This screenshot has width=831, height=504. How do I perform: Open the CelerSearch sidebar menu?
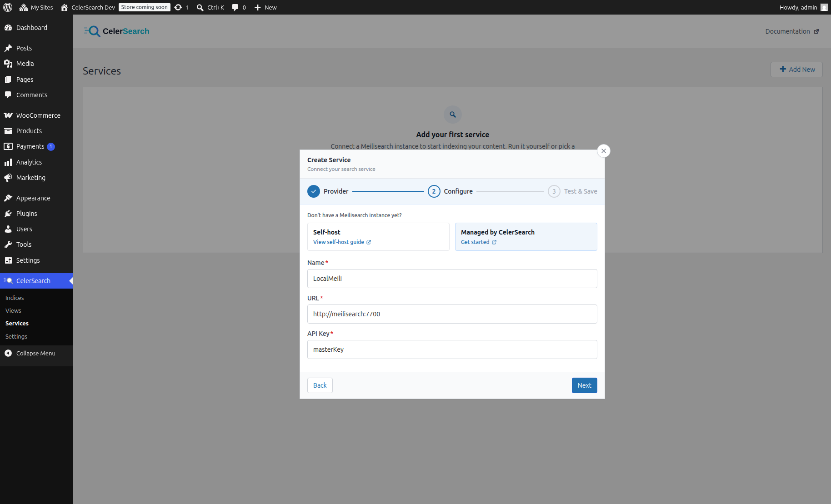point(36,281)
